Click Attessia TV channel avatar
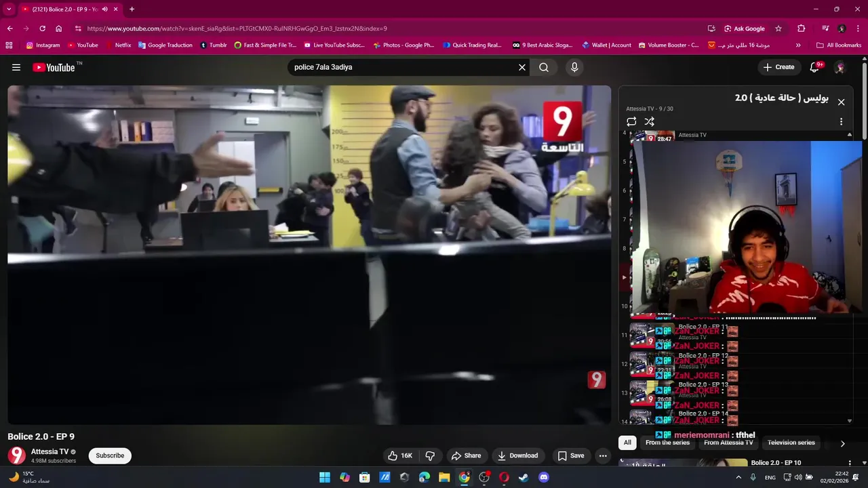The width and height of the screenshot is (868, 488). pos(17,455)
